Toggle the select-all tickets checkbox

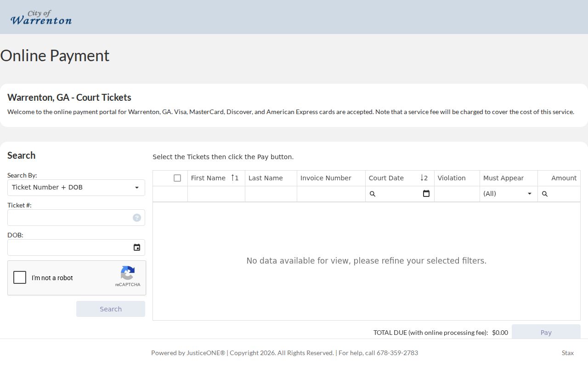click(x=177, y=178)
